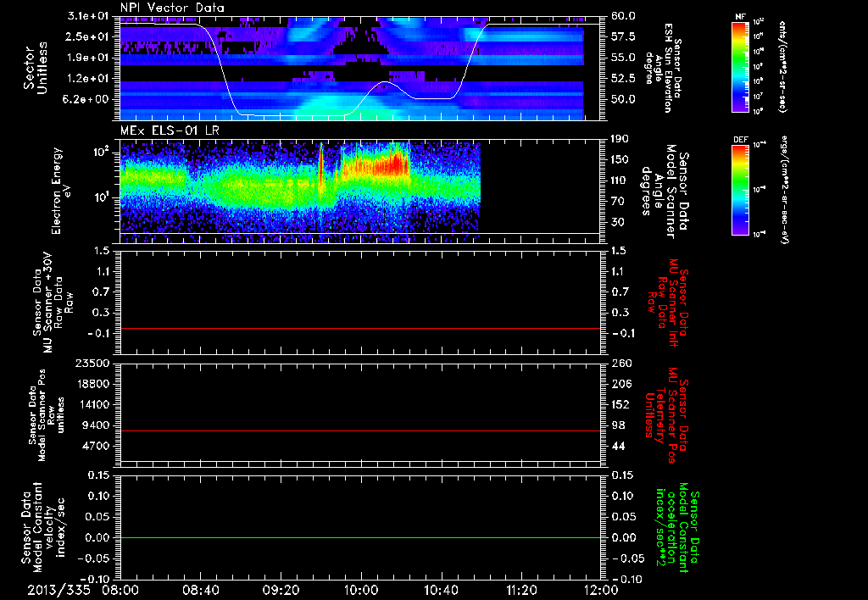
Task: Click the 'ESH Sun Elevation Angle' axis title
Action: pos(663,68)
